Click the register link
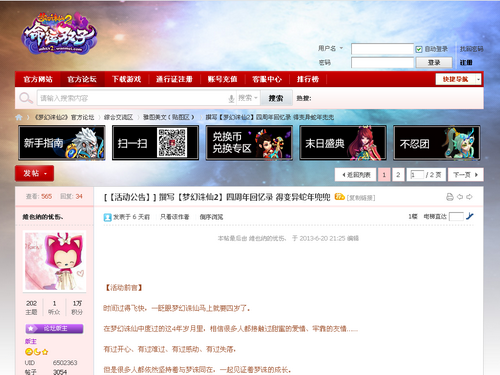500x375 pixels. (x=466, y=62)
